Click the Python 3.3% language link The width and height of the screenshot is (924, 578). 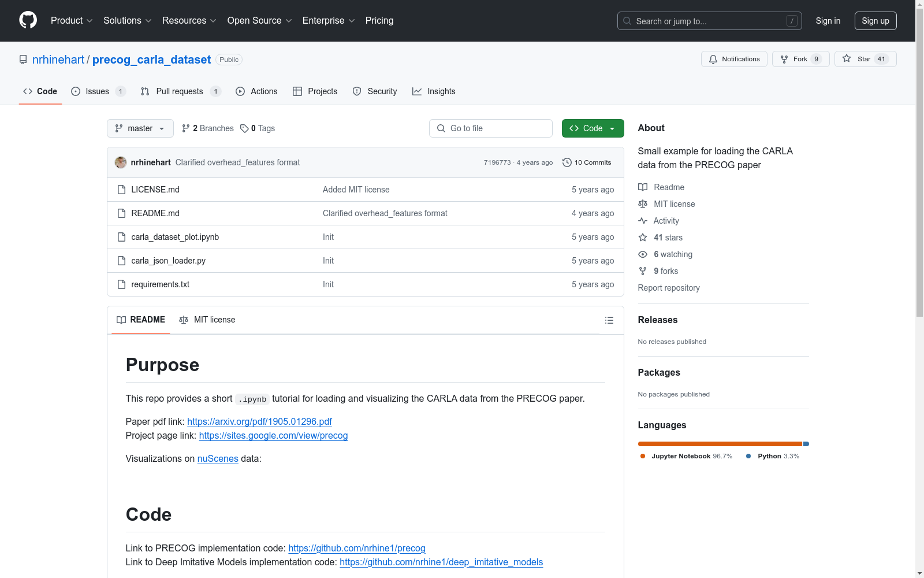773,456
